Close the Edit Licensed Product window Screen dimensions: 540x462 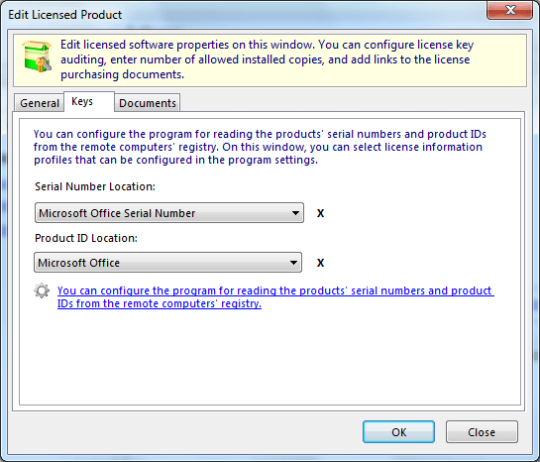(510, 10)
